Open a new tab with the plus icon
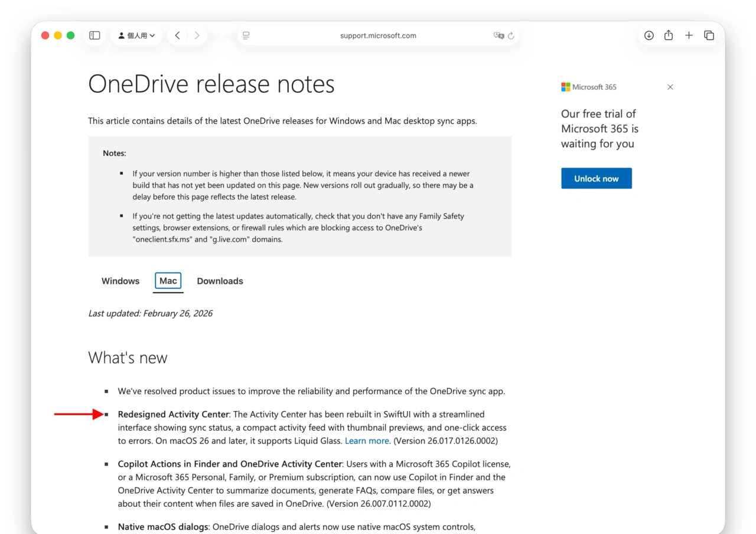This screenshot has height=534, width=756. coord(689,35)
